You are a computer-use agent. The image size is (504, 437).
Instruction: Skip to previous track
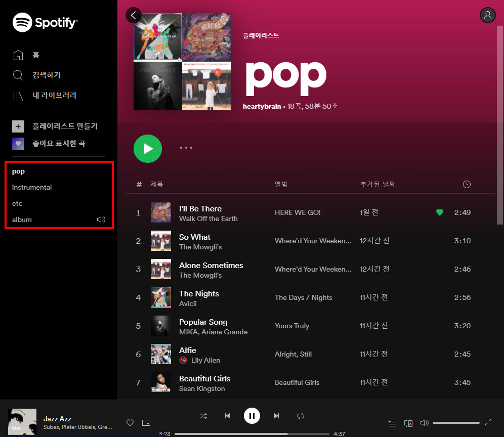tap(228, 416)
